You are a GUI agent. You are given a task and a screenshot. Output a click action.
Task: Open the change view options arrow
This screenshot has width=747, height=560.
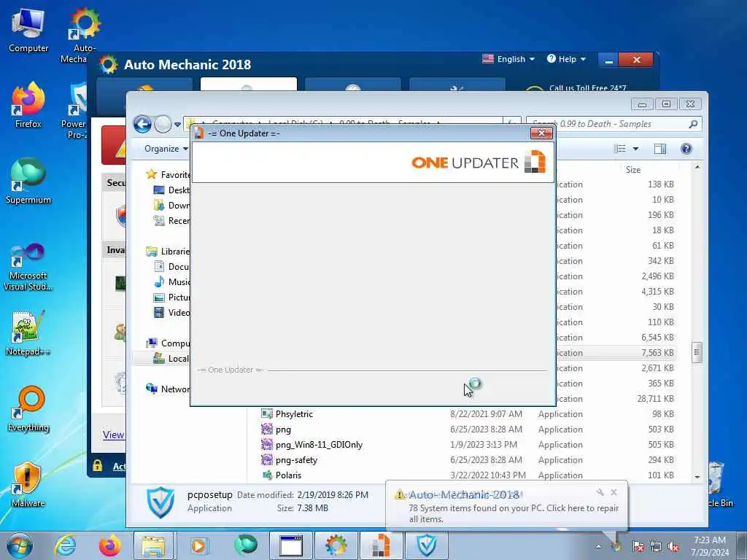635,149
